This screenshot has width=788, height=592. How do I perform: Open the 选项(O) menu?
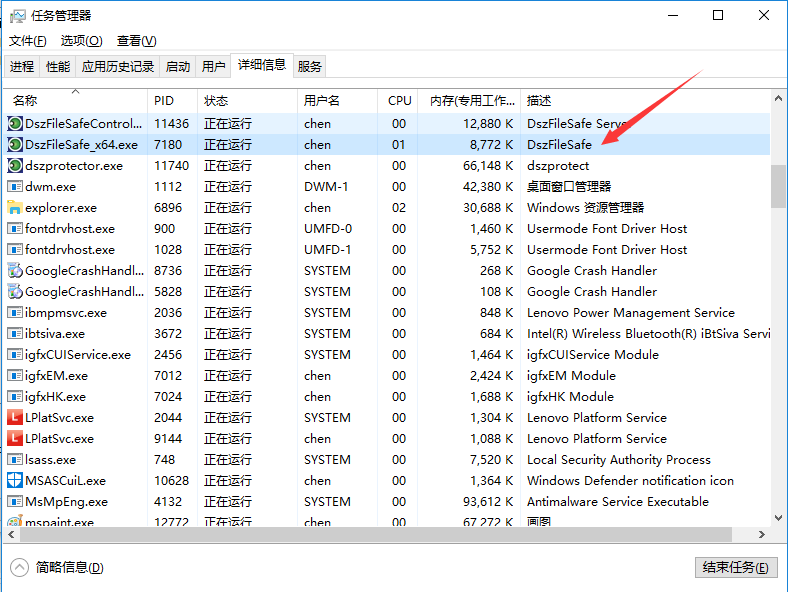pyautogui.click(x=81, y=41)
